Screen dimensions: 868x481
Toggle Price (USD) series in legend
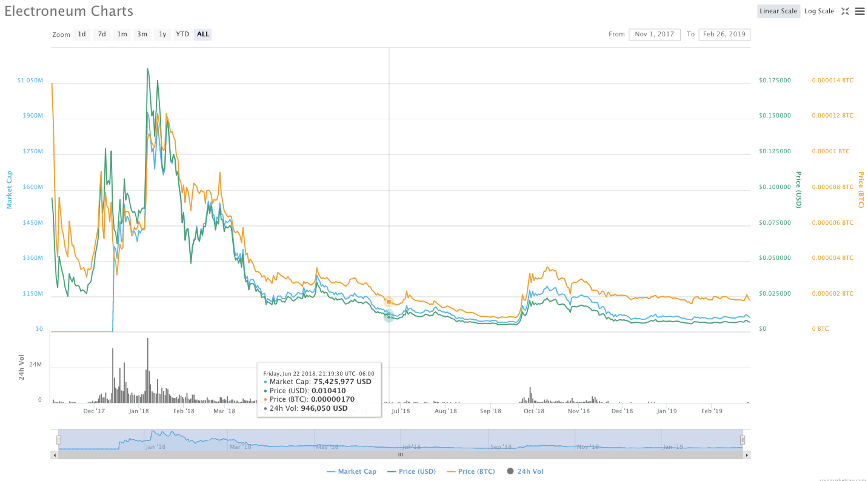click(x=412, y=471)
